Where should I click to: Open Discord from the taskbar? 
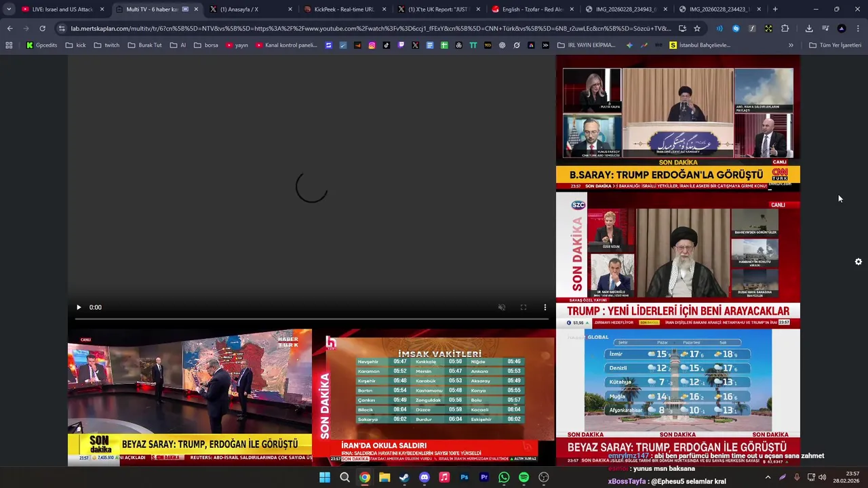425,478
